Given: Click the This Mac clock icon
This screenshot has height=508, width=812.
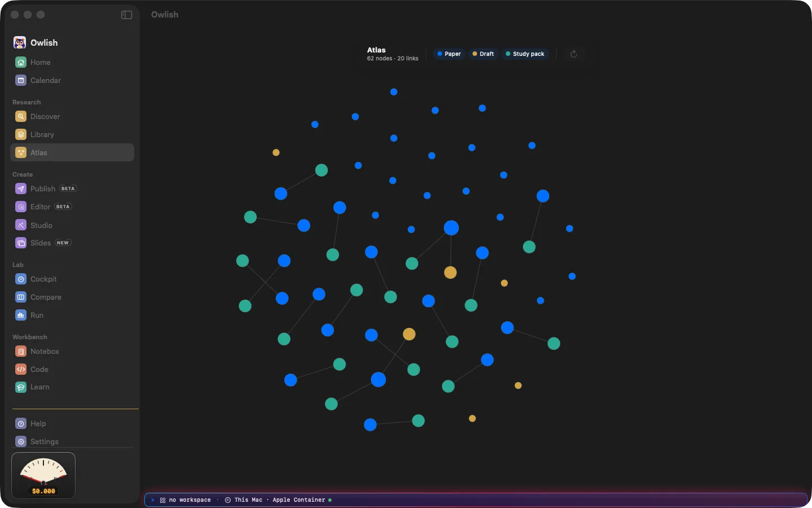Looking at the screenshot, I should coord(228,500).
